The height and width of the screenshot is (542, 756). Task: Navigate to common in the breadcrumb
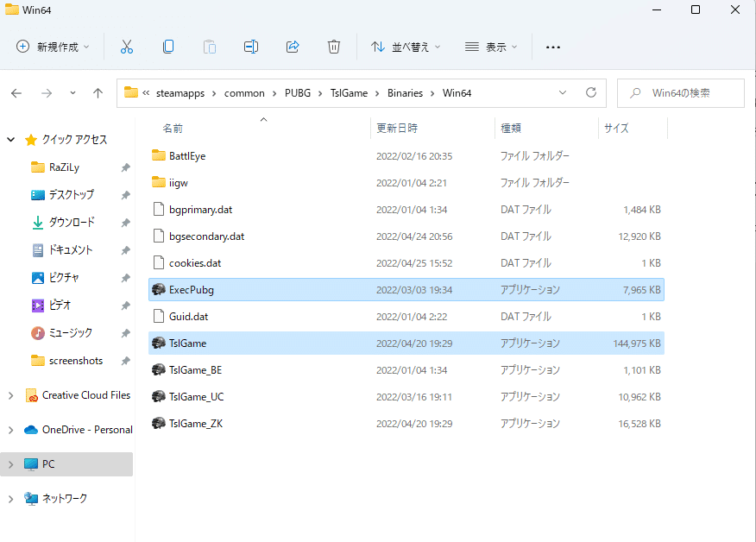point(244,93)
